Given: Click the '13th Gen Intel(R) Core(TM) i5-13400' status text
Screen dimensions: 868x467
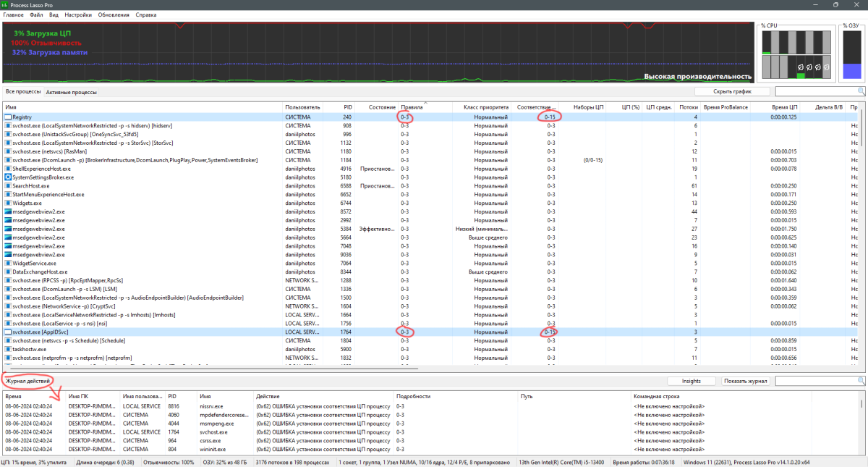Looking at the screenshot, I should tap(563, 462).
